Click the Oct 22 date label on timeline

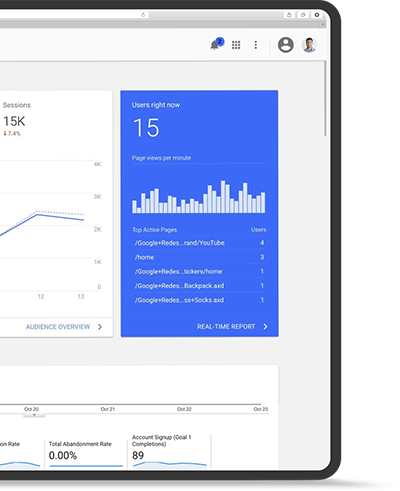tap(184, 409)
